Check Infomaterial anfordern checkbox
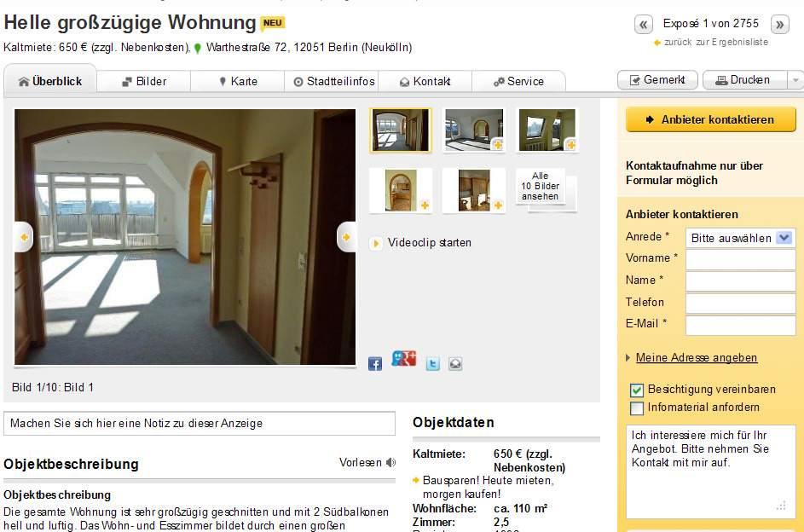The width and height of the screenshot is (804, 532). 636,408
